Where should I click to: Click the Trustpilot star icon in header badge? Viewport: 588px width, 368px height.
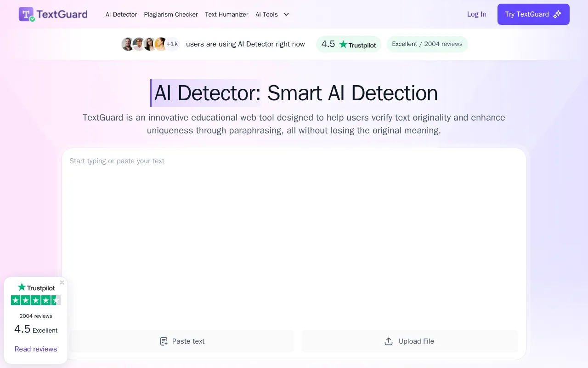click(x=343, y=44)
